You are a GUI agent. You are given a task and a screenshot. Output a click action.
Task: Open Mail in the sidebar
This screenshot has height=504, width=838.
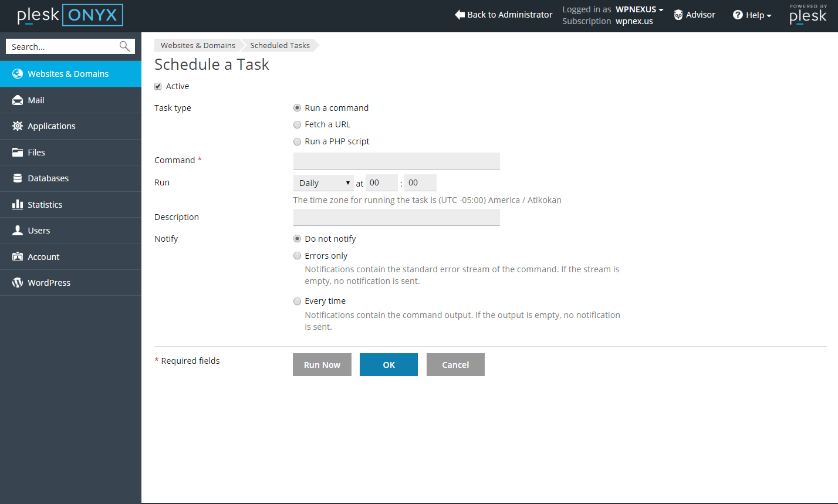coord(70,100)
